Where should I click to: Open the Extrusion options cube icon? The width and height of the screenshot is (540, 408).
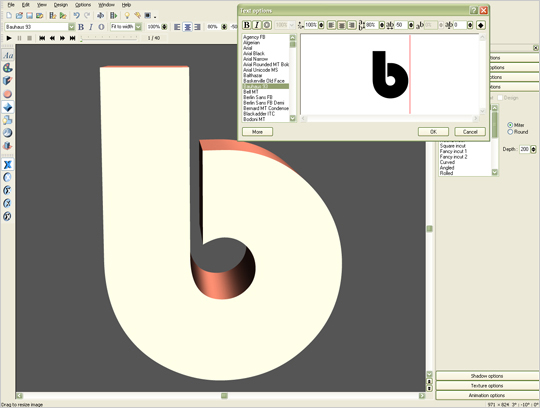(8, 81)
